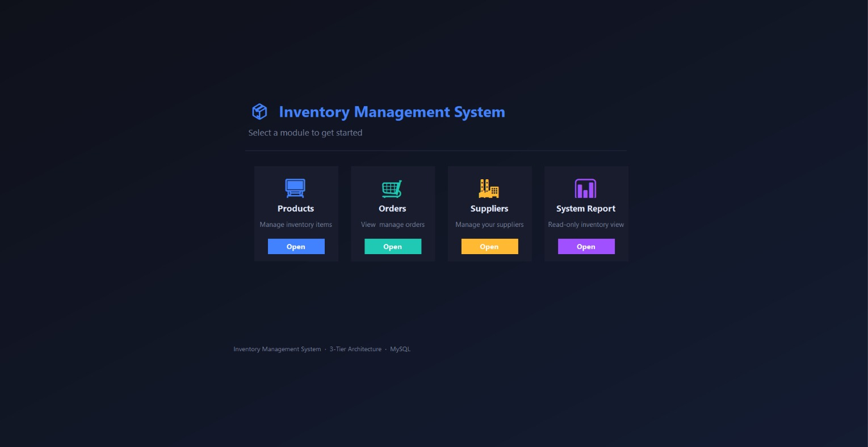868x447 pixels.
Task: Click the Inventory Management System heading
Action: [392, 112]
